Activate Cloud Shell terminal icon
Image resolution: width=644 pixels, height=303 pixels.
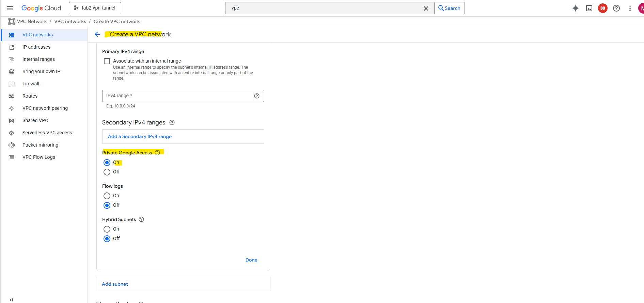589,8
